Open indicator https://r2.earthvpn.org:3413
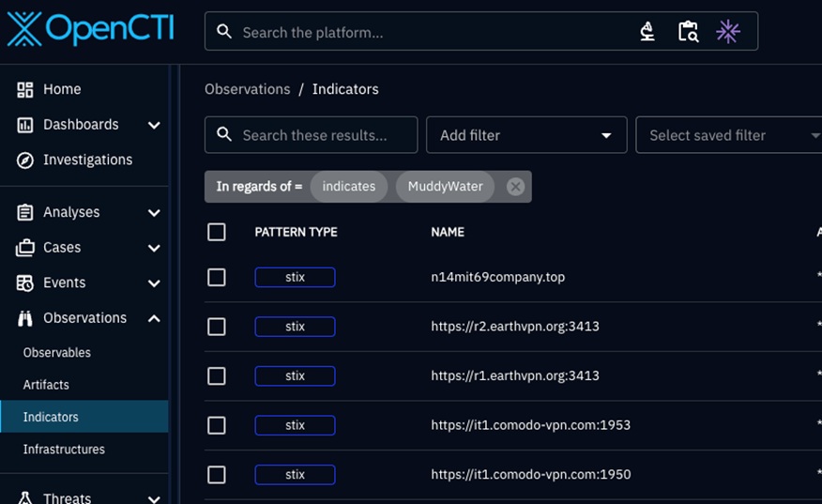 point(515,327)
